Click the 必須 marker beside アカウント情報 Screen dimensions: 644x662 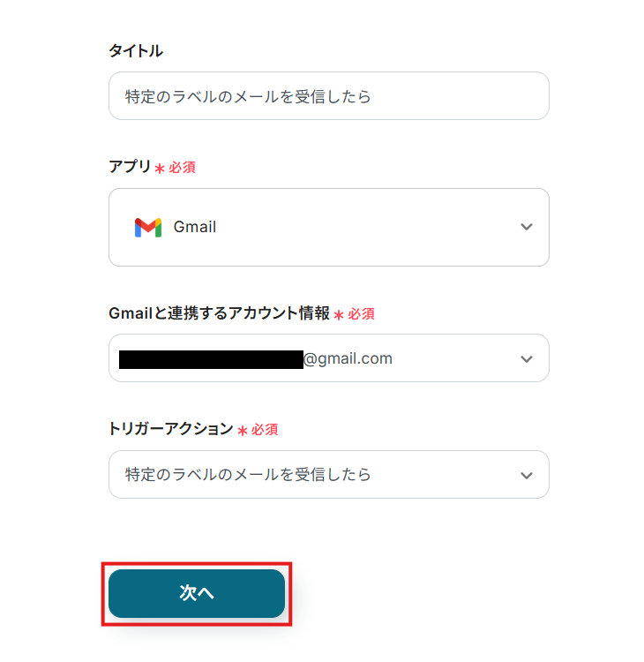click(362, 313)
